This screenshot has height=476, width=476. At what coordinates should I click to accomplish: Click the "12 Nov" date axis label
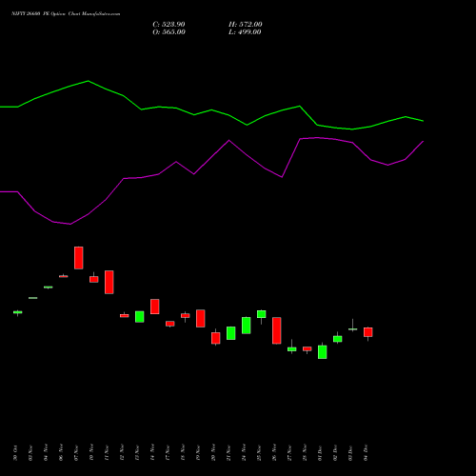pos(122,453)
